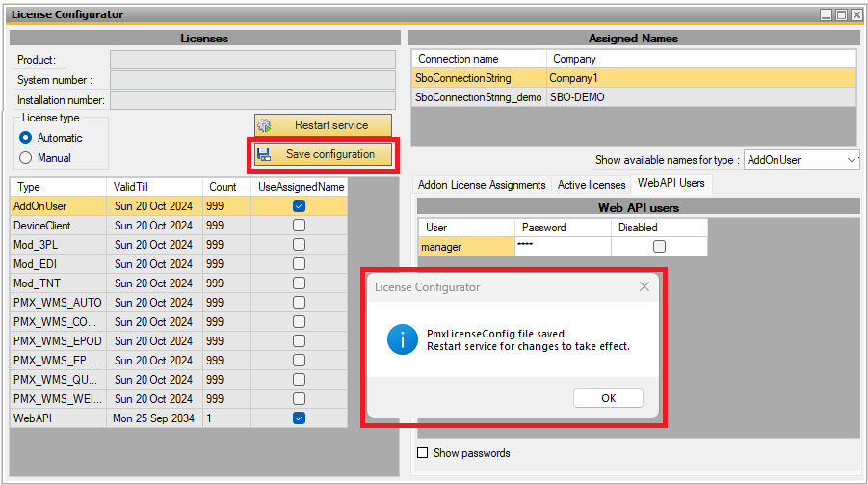This screenshot has width=868, height=485.
Task: Click the gear icon on Restart service
Action: click(264, 125)
